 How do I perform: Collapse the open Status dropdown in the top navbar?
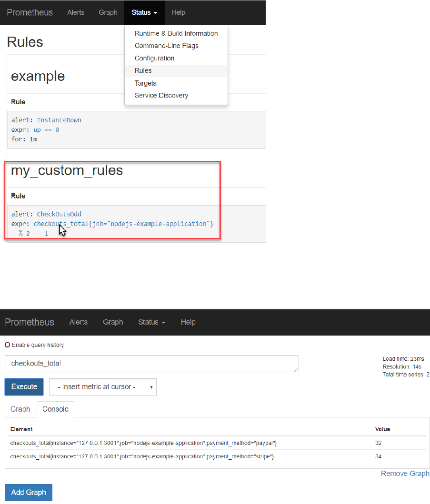coord(144,12)
